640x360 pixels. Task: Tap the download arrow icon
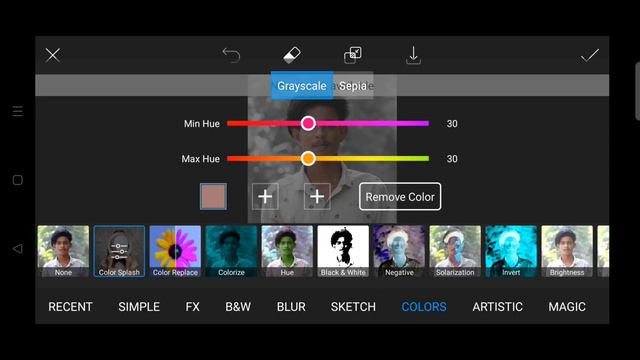point(413,55)
